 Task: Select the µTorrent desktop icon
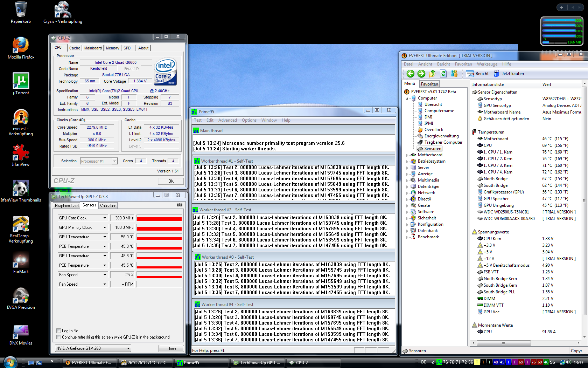21,84
